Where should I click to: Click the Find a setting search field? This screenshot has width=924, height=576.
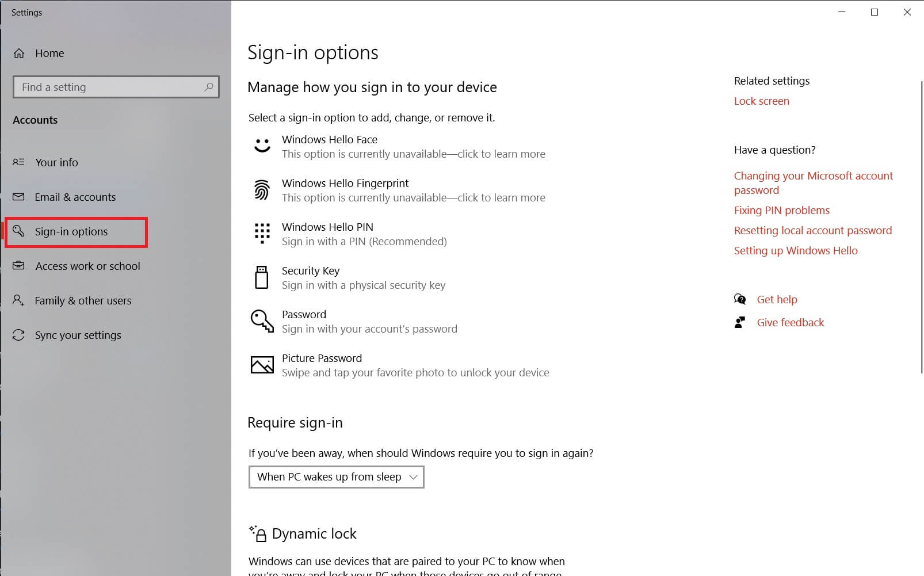[x=116, y=87]
